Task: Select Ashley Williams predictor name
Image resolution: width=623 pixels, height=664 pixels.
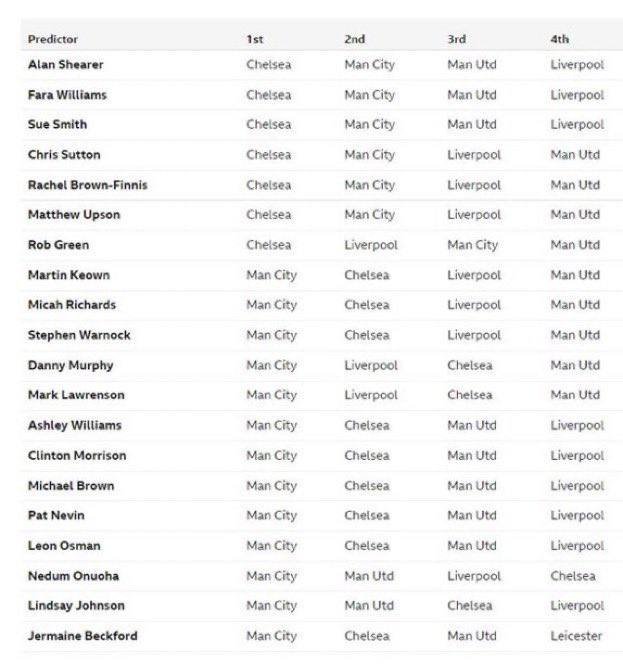Action: coord(75,425)
